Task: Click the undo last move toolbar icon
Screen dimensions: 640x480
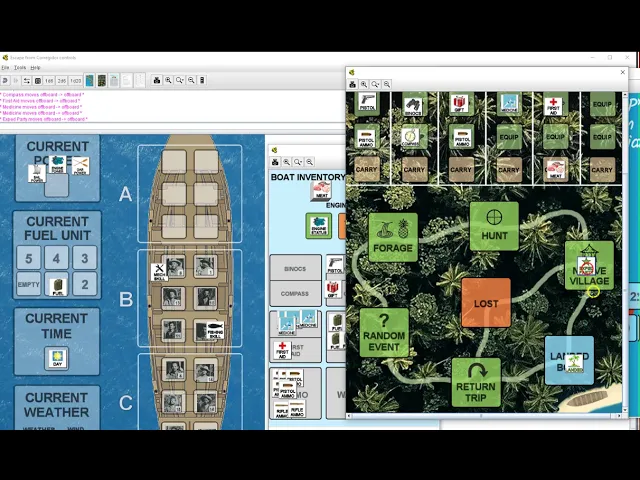Action: click(5, 80)
